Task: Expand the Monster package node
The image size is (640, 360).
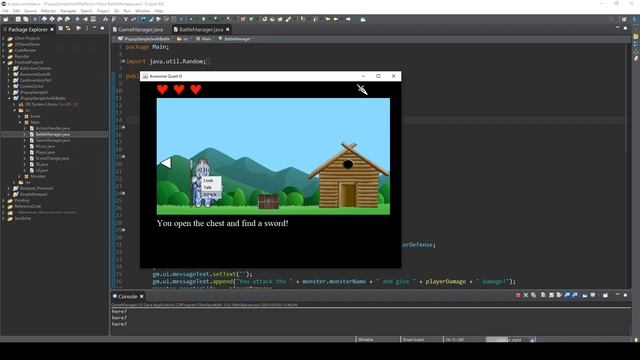Action: (20, 176)
